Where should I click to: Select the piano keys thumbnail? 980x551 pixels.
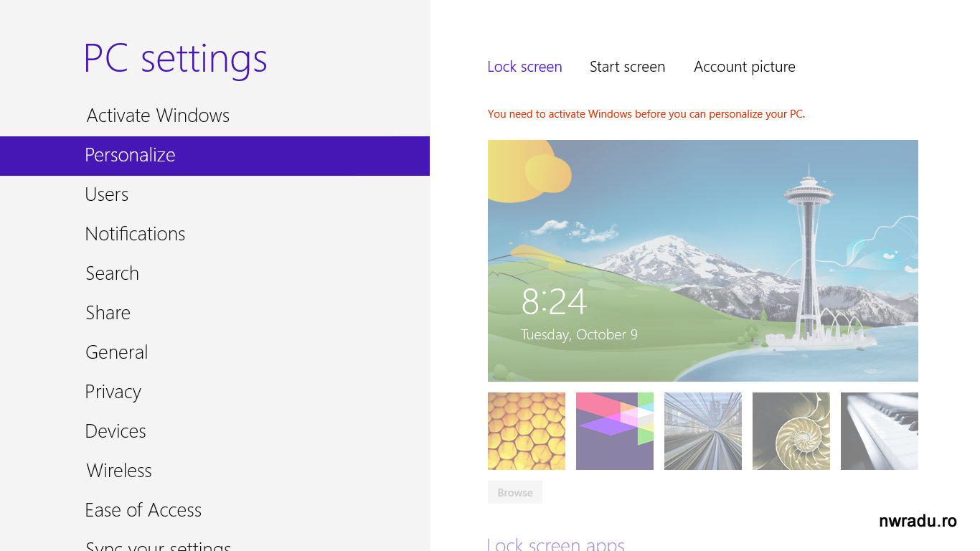(880, 431)
